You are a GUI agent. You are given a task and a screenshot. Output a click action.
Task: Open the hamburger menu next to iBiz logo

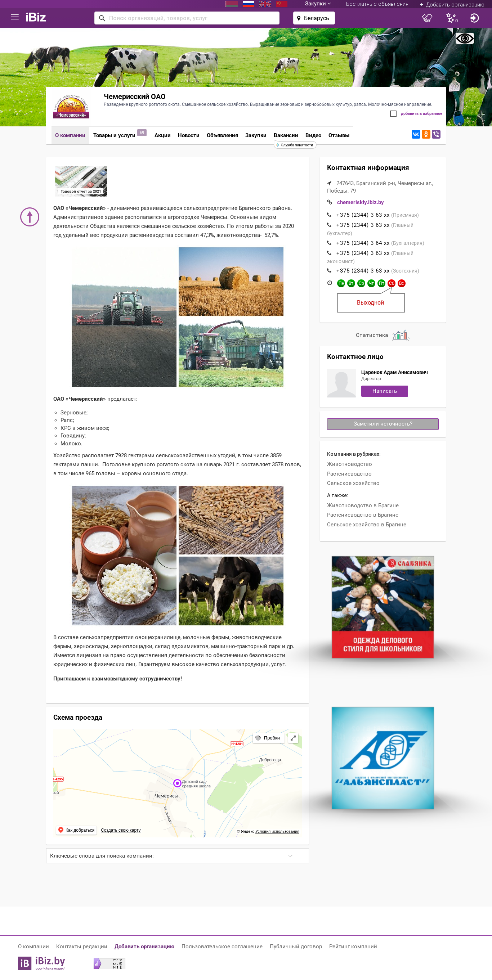pyautogui.click(x=14, y=17)
